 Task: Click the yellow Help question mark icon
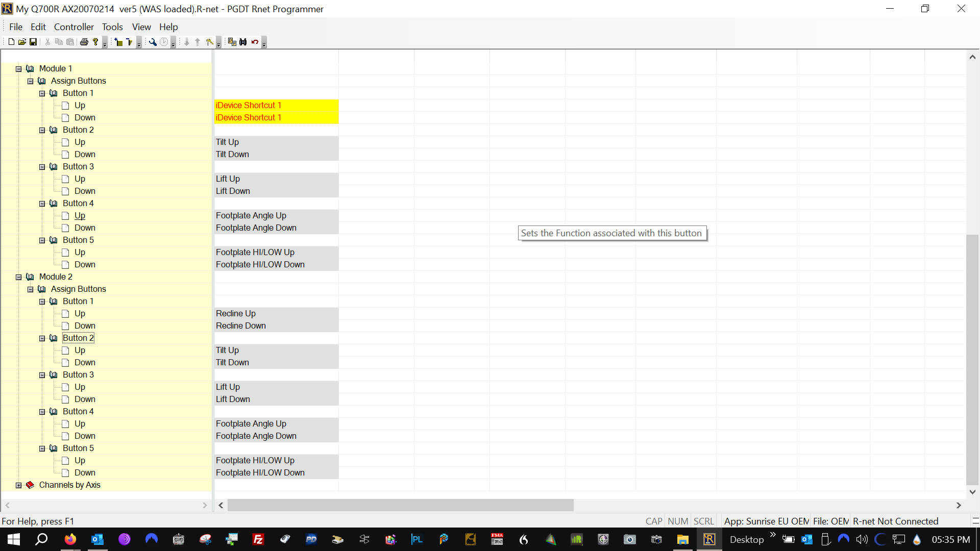tap(95, 42)
